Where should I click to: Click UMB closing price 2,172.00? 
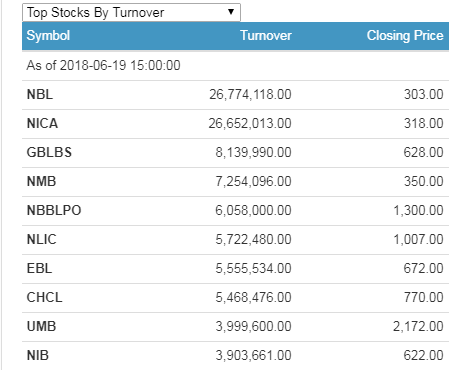tap(418, 326)
